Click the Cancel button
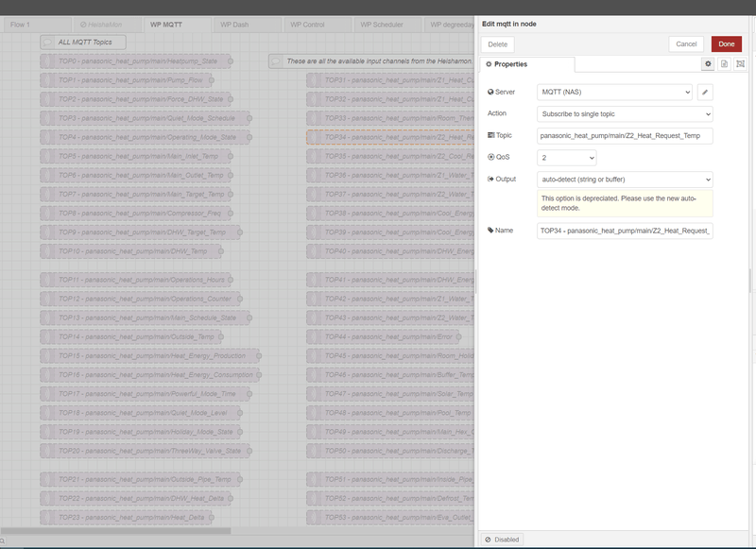This screenshot has height=549, width=756. click(x=686, y=43)
